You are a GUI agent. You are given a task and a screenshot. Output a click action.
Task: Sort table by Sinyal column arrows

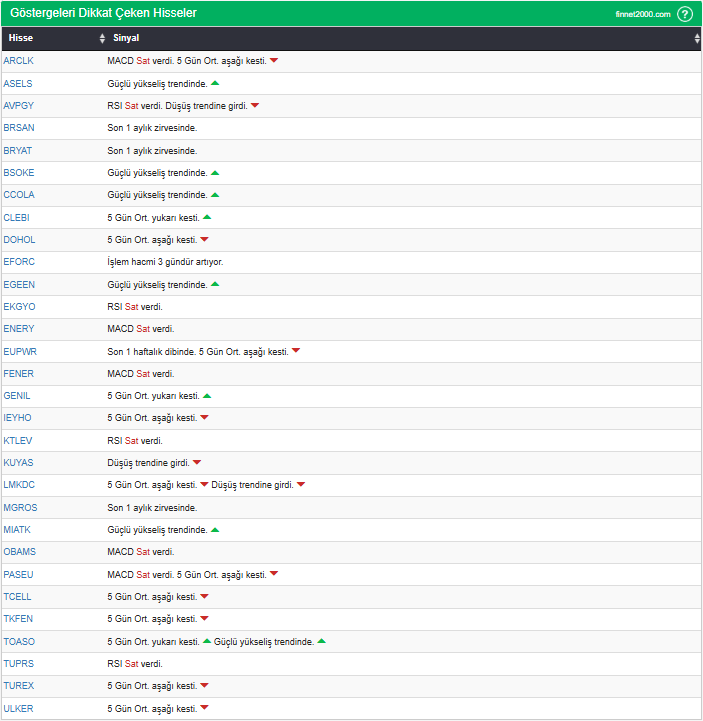[697, 38]
